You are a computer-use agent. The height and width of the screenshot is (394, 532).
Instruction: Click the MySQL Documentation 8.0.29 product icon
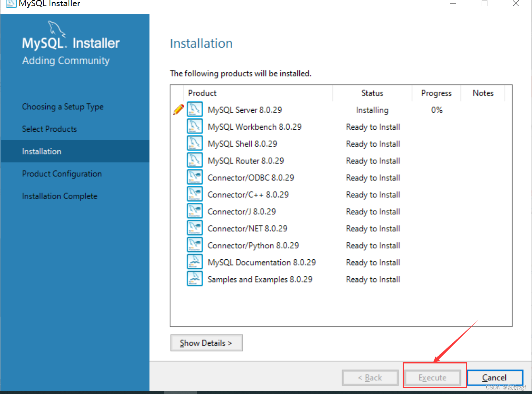195,262
